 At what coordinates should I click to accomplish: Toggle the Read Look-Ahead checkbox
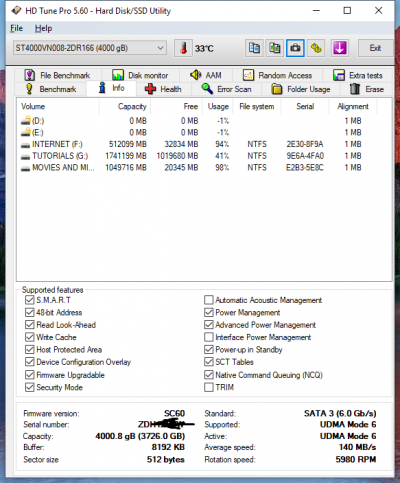pyautogui.click(x=30, y=325)
